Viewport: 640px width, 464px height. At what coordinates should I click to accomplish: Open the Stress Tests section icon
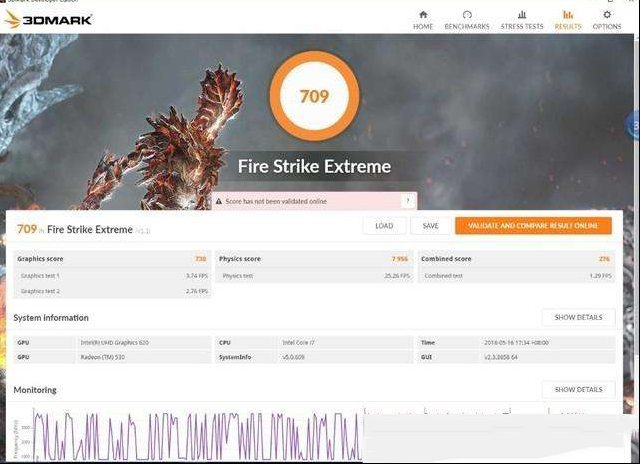[522, 15]
